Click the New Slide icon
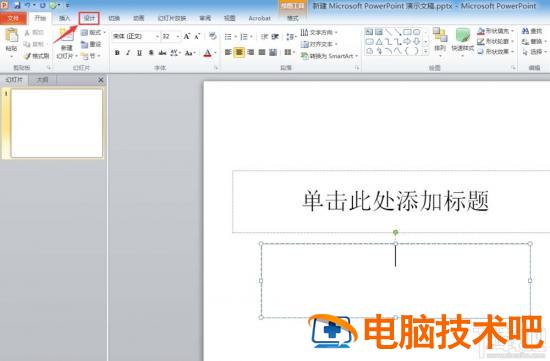This screenshot has height=361, width=550. pos(66,36)
